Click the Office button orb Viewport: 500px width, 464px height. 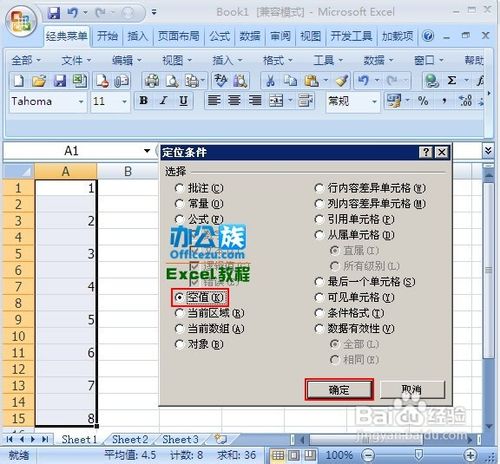(21, 21)
